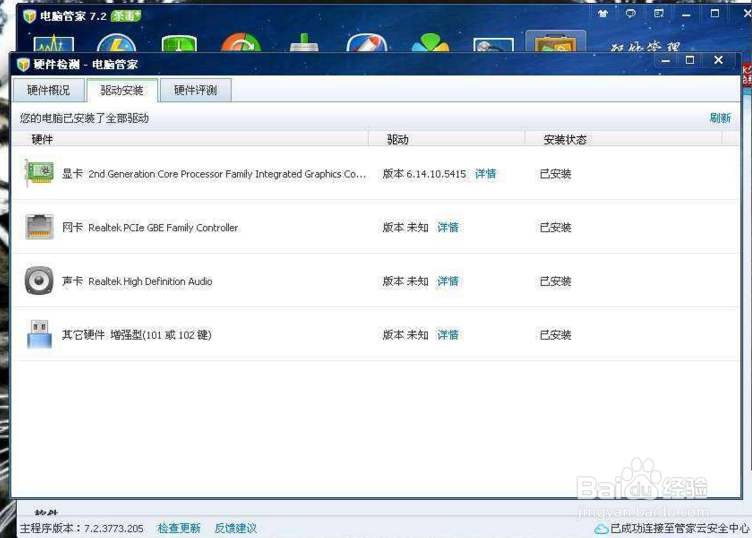Image resolution: width=752 pixels, height=538 pixels.
Task: Click the menu icon beside PC Manager minimize button
Action: 659,13
